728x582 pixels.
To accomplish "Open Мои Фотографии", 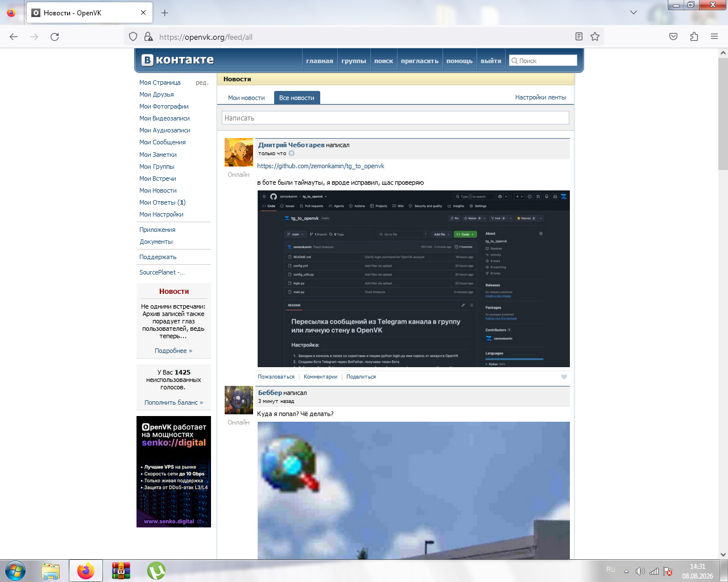I will click(x=164, y=106).
